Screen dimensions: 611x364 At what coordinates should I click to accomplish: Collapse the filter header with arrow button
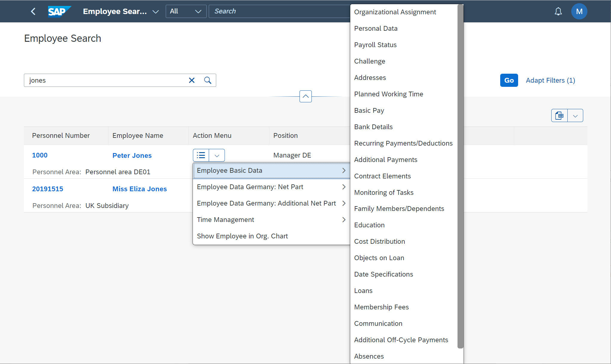(x=305, y=96)
